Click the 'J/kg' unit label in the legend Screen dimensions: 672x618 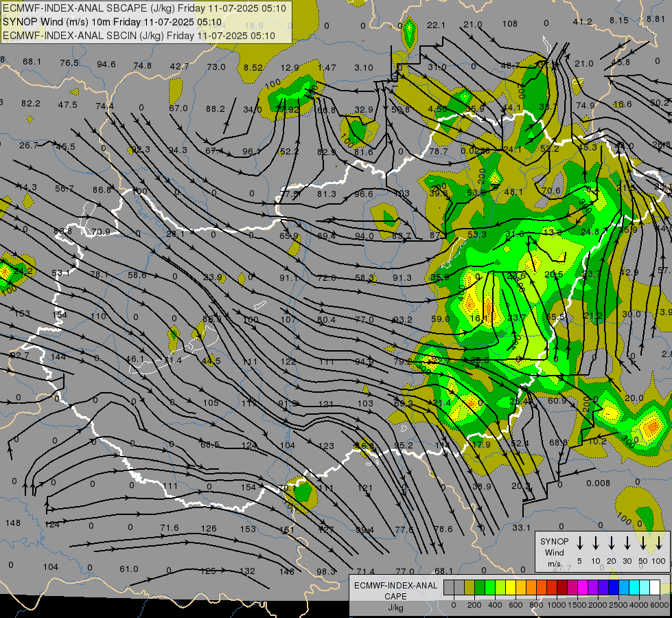(395, 608)
